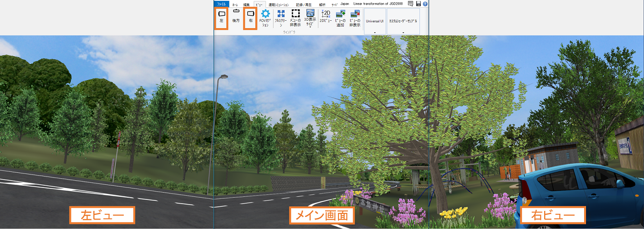The image size is (644, 229).
Task: Switch to the 編集 ribbon tab
Action: [x=247, y=4]
